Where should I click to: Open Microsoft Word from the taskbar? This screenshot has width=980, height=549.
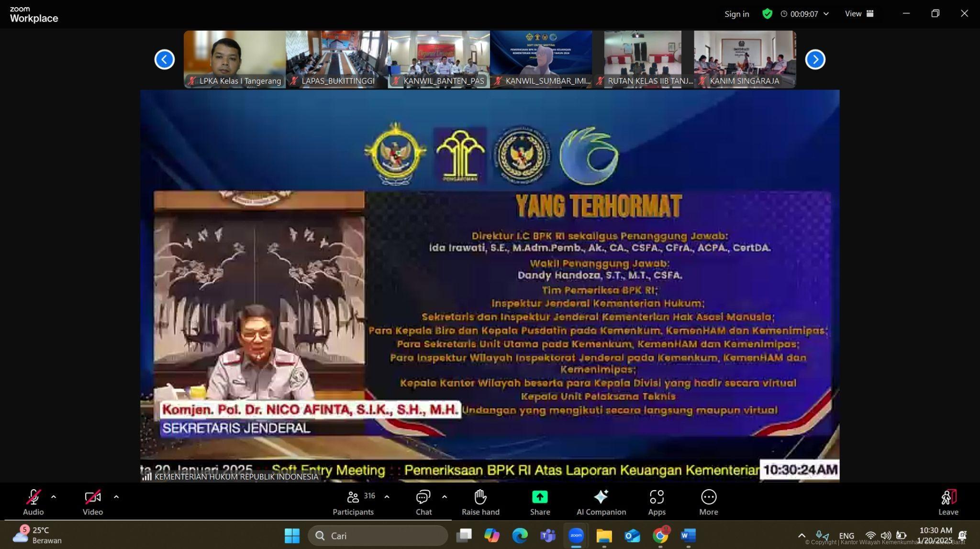(x=688, y=536)
